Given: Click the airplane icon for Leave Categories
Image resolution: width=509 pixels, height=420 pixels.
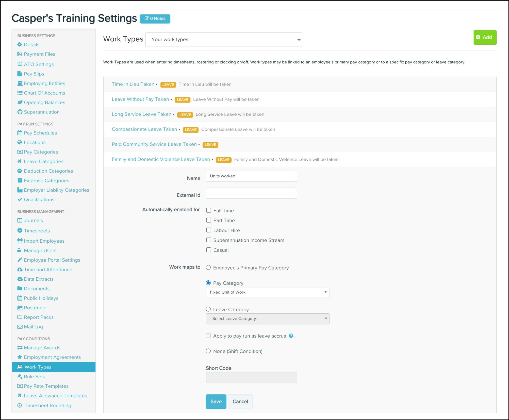Looking at the screenshot, I should [x=20, y=161].
